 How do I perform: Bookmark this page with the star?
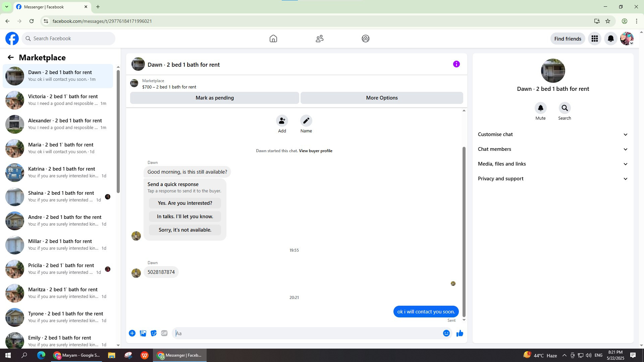pos(608,21)
